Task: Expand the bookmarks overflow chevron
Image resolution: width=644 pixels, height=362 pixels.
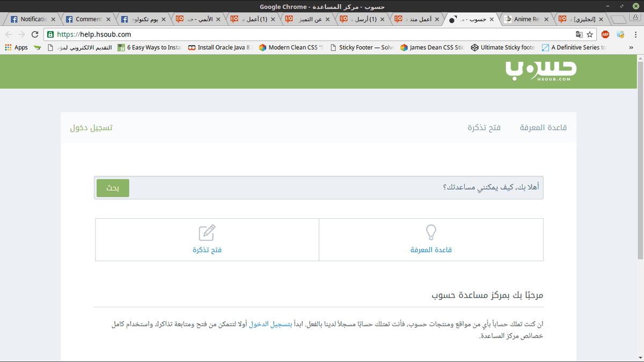Action: point(632,47)
